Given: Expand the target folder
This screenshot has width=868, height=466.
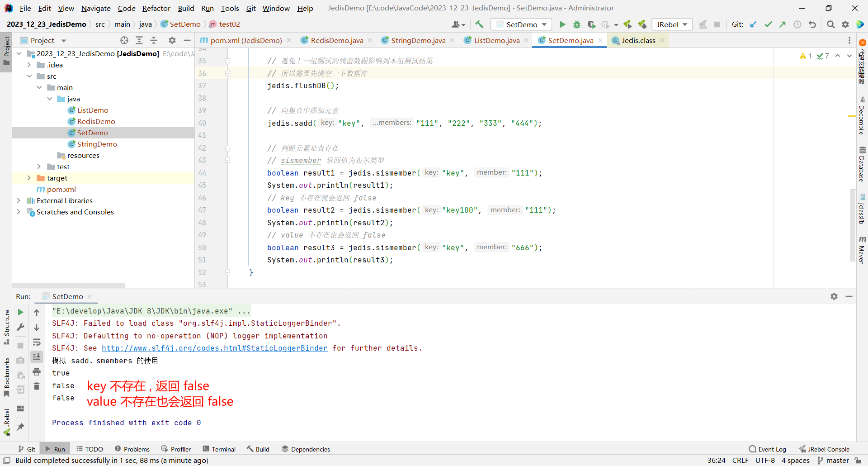Looking at the screenshot, I should pos(29,178).
